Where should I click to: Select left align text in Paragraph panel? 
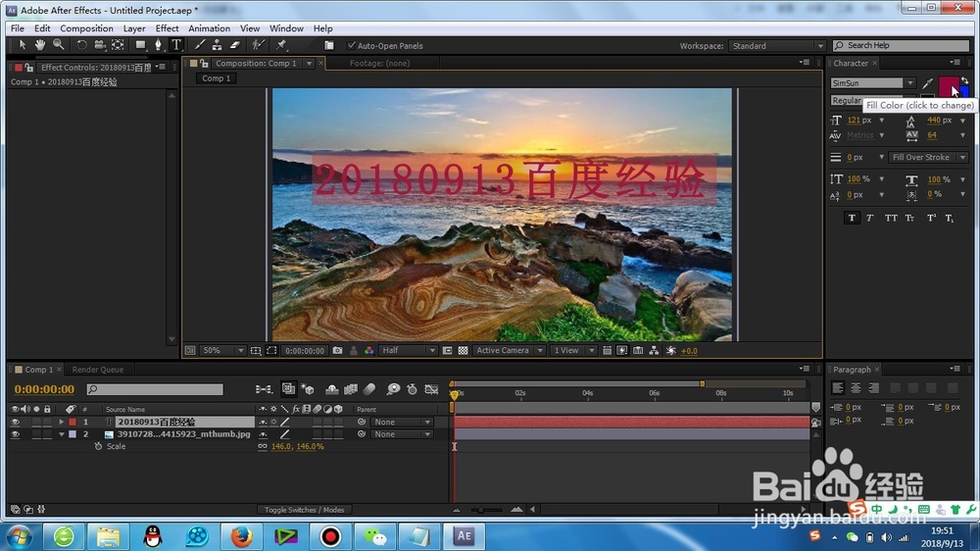pyautogui.click(x=838, y=388)
